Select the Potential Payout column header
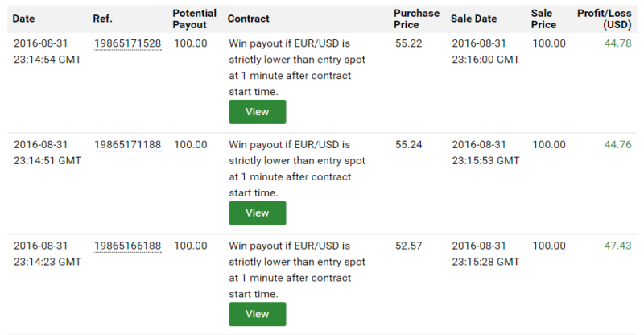Viewport: 644px width, 335px height. click(194, 19)
